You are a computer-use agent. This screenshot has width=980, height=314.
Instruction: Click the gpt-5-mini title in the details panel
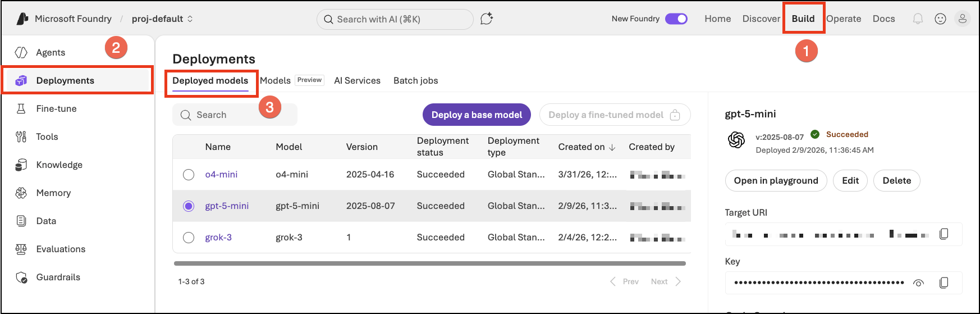pyautogui.click(x=750, y=114)
